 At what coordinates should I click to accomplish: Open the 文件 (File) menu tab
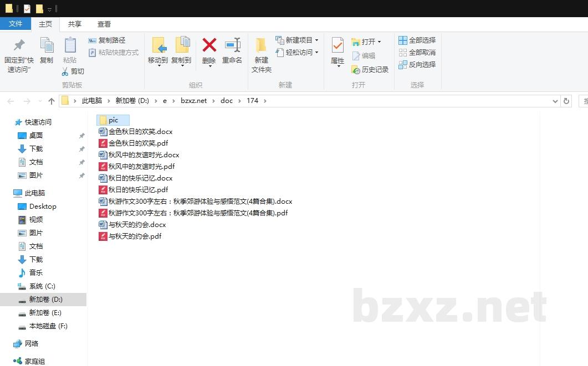(16, 24)
